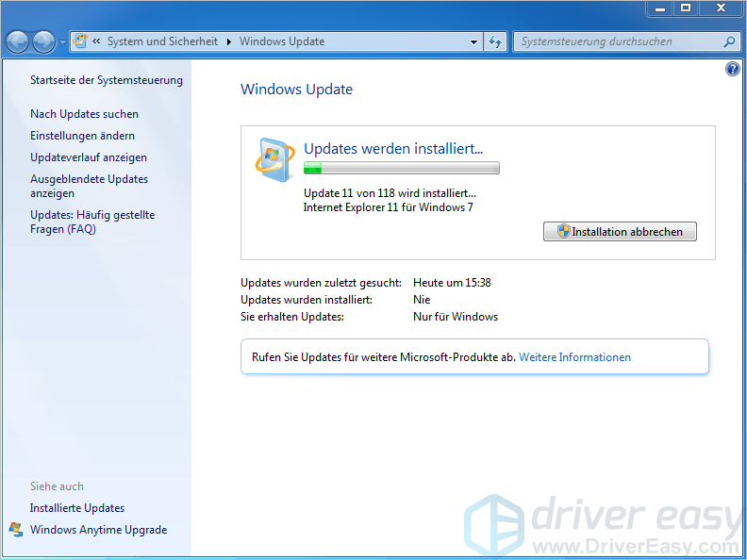Open the recent pages dropdown arrow
Image resolution: width=747 pixels, height=560 pixels.
click(62, 42)
